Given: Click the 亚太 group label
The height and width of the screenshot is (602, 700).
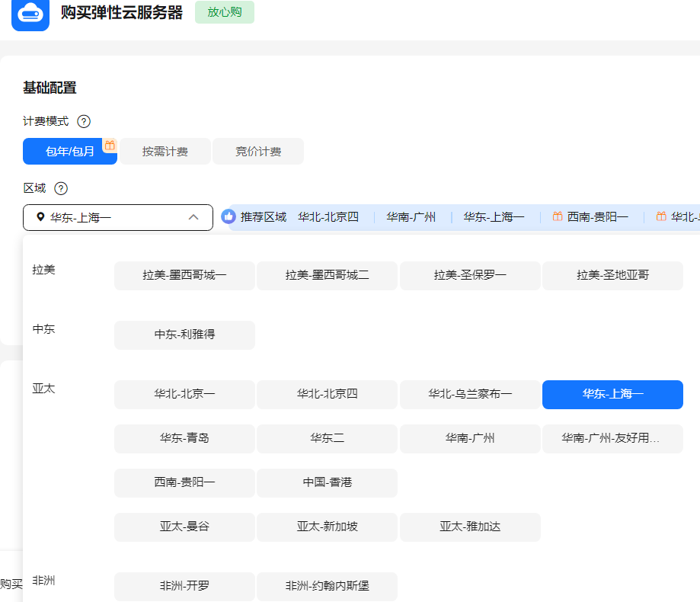Looking at the screenshot, I should point(43,389).
